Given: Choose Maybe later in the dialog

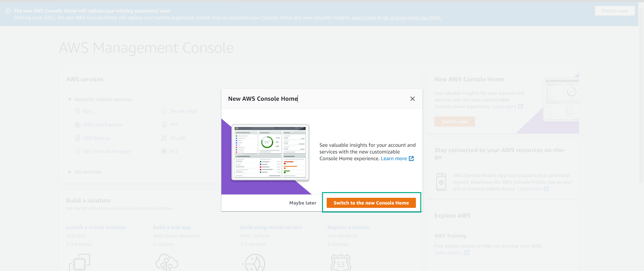Looking at the screenshot, I should pyautogui.click(x=303, y=203).
